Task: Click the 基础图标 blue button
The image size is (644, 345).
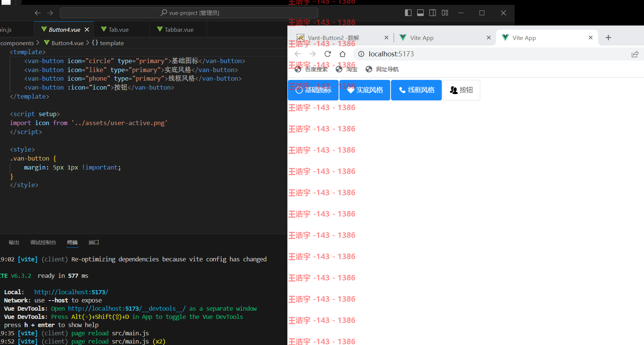Action: tap(313, 90)
